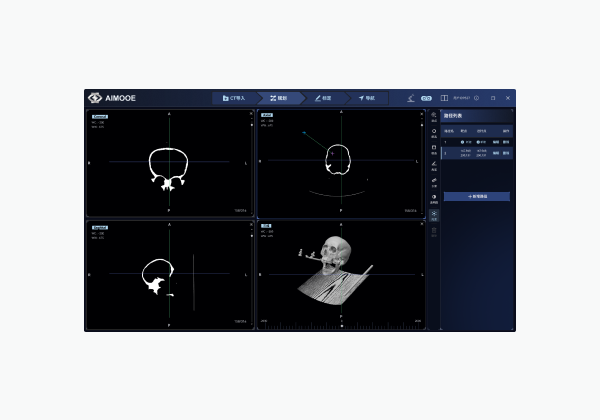Click the X icon in the 3D skull view
Screen dimensions: 600x420
(422, 224)
